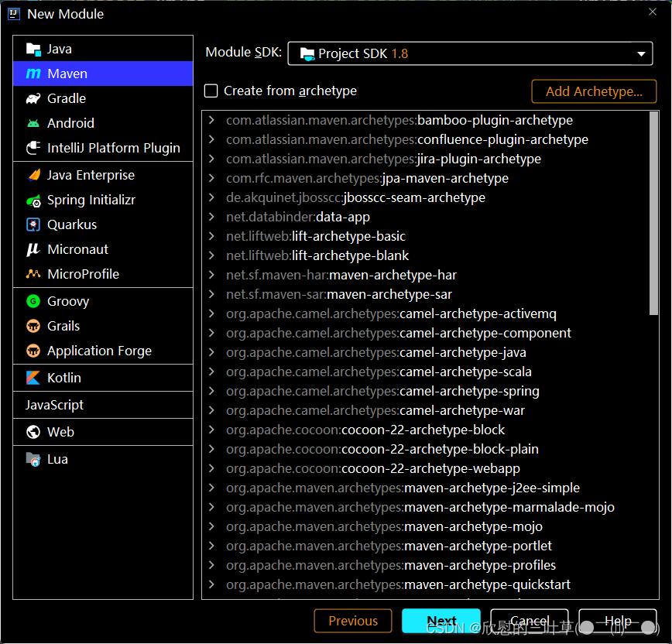Viewport: 672px width, 644px height.
Task: Select Gradle module type
Action: 103,98
